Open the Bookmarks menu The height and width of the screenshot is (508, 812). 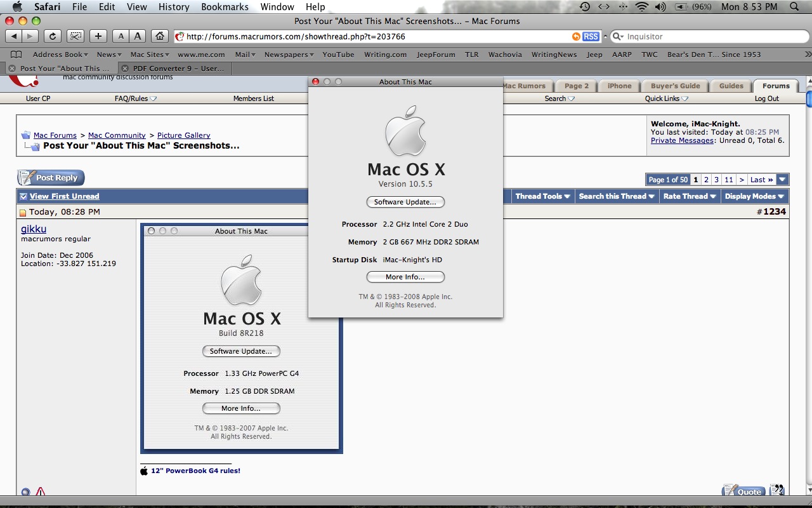pyautogui.click(x=224, y=7)
